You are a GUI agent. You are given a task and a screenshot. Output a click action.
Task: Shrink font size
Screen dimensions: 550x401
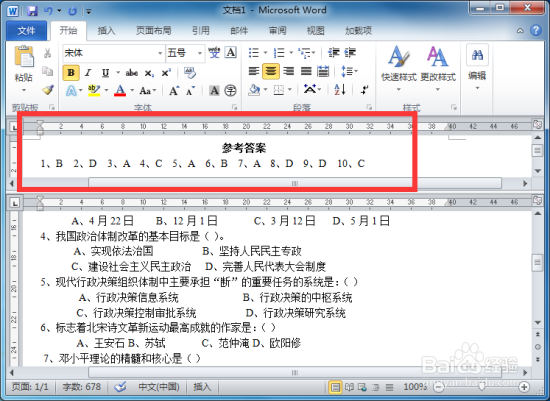coord(190,91)
